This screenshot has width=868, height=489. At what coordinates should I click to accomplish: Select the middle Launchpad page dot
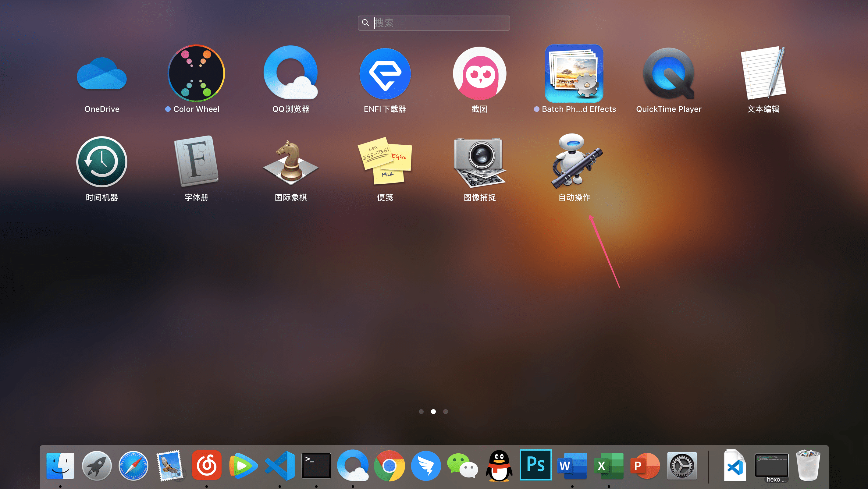(433, 412)
